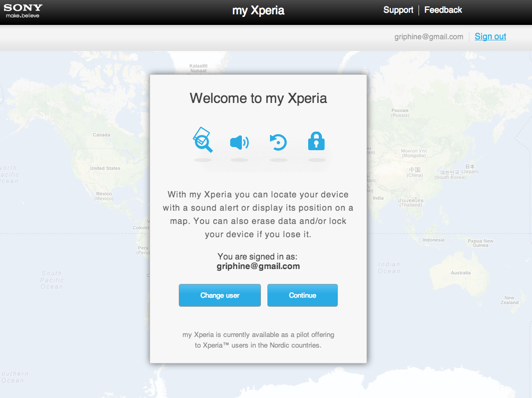Click the "You are signed in as:" text
The width and height of the screenshot is (532, 398).
tap(257, 256)
